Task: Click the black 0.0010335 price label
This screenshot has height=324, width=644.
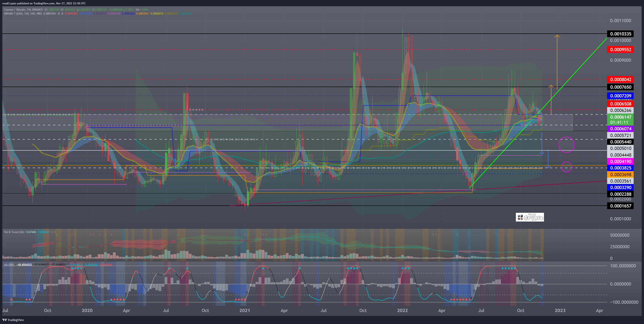Action: tap(620, 34)
